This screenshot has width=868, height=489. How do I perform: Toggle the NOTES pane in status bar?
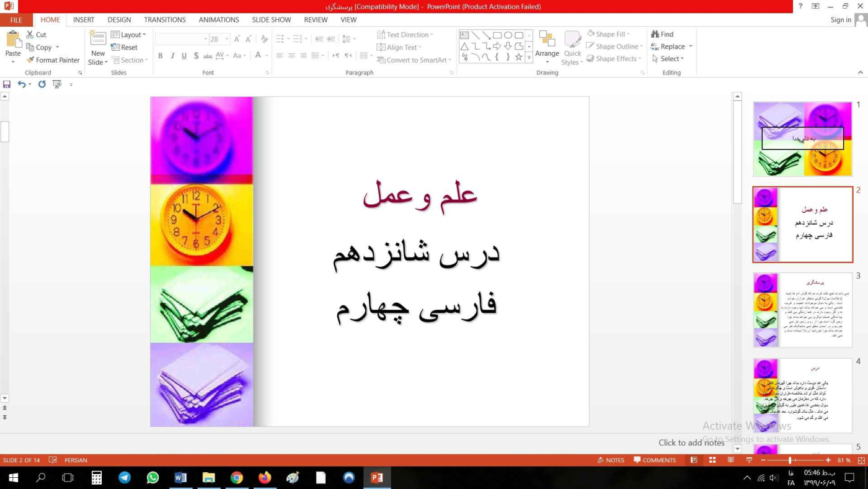(611, 460)
